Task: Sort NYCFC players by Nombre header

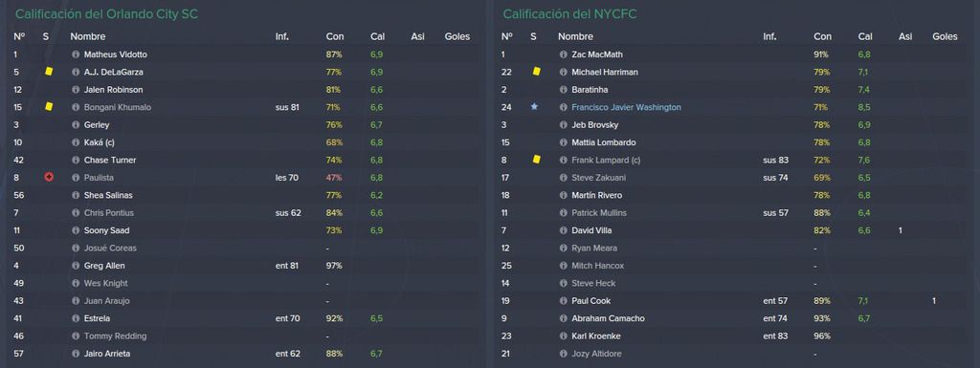Action: pyautogui.click(x=575, y=36)
